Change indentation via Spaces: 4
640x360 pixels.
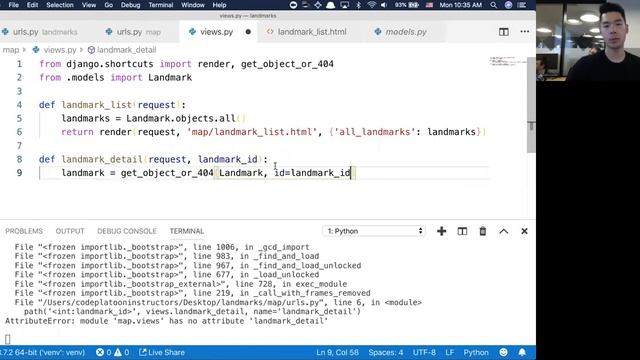pos(385,352)
